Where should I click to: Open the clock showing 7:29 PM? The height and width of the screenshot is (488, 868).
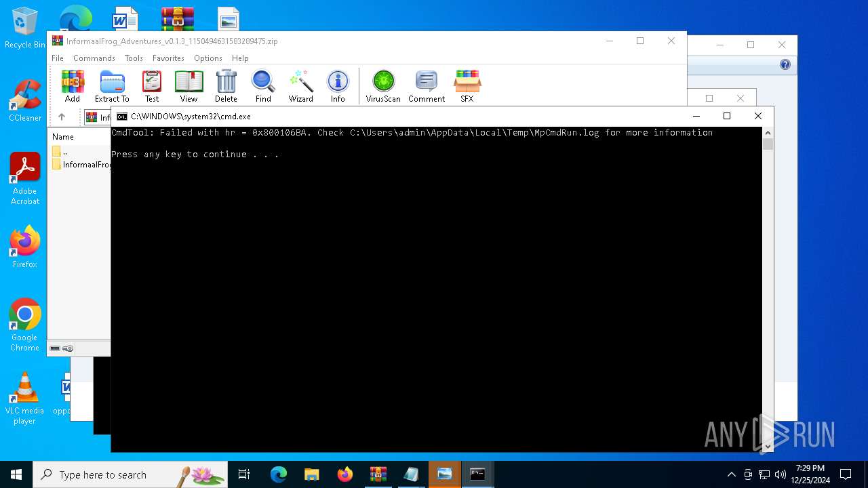coord(810,474)
